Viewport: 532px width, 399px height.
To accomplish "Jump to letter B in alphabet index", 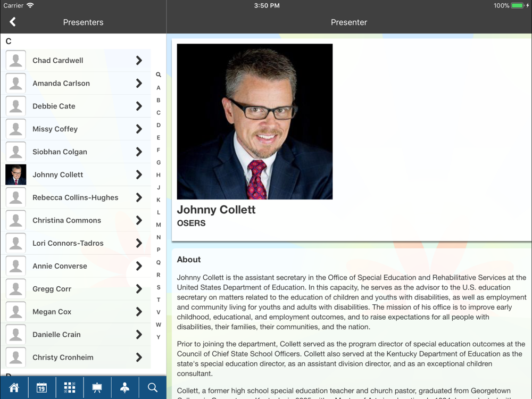I will point(159,100).
